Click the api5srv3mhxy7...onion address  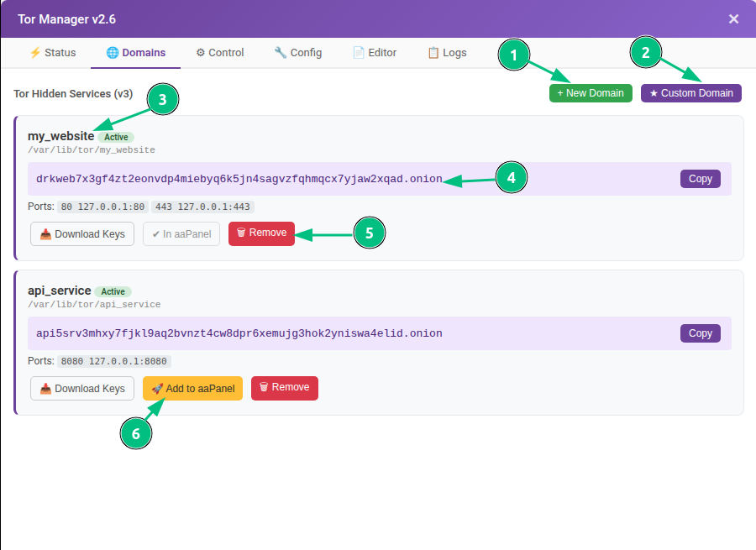click(239, 333)
